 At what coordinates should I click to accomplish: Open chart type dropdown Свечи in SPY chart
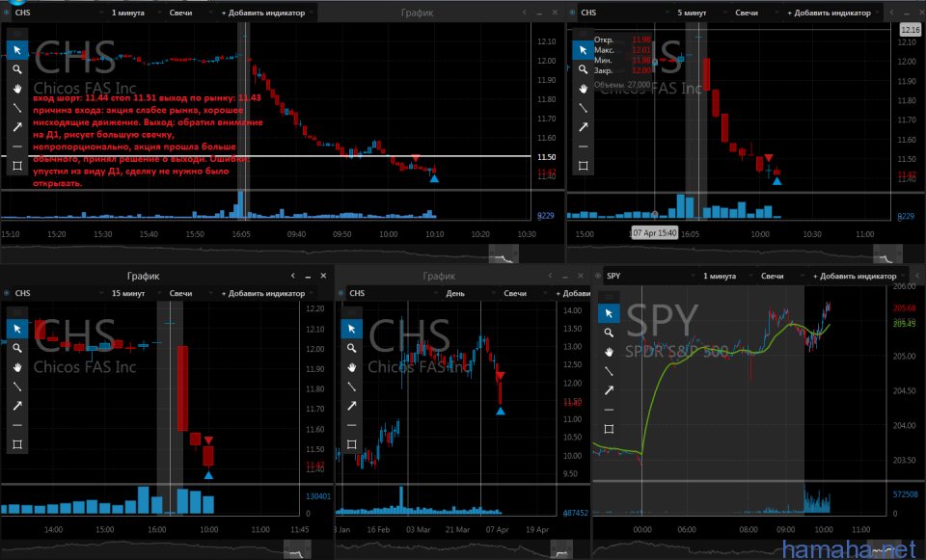[x=780, y=276]
